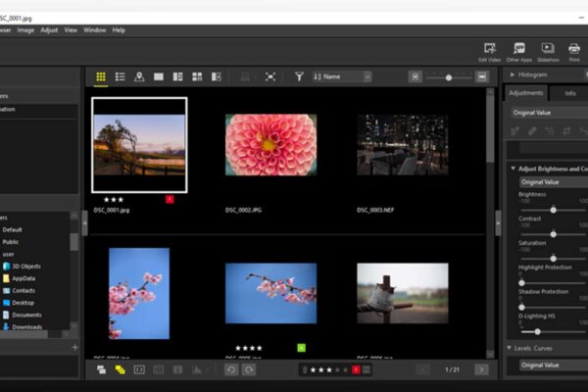Screen dimensions: 588x392
Task: Select the night city DSC_0003.NEF thumbnail
Action: tap(403, 145)
